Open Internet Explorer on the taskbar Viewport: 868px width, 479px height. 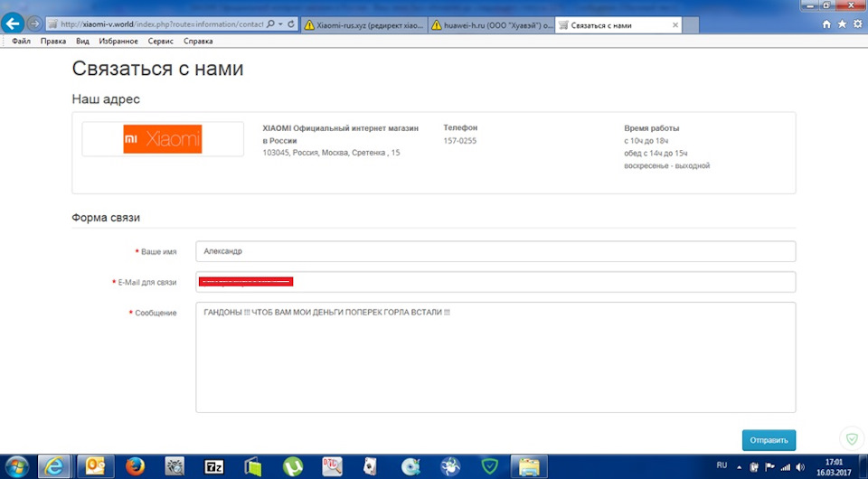[x=53, y=466]
